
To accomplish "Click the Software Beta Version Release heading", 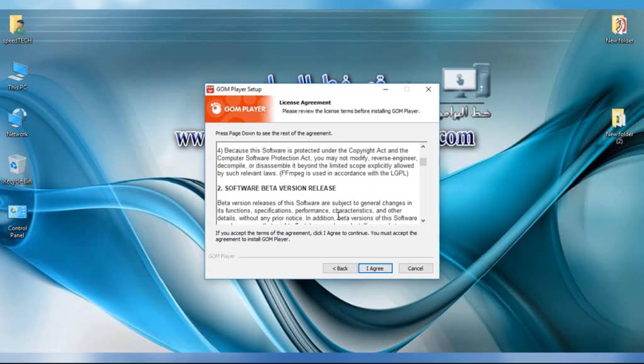I will 276,188.
